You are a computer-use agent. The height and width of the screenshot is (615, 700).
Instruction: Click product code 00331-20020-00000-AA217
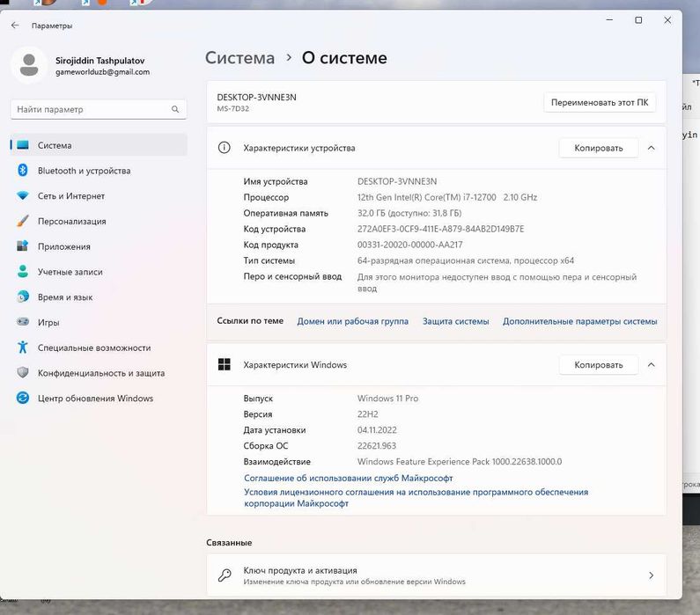pyautogui.click(x=409, y=245)
